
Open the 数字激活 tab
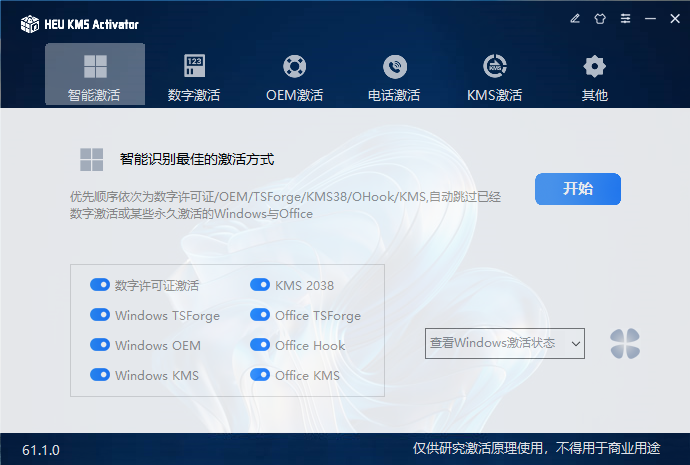[x=194, y=77]
